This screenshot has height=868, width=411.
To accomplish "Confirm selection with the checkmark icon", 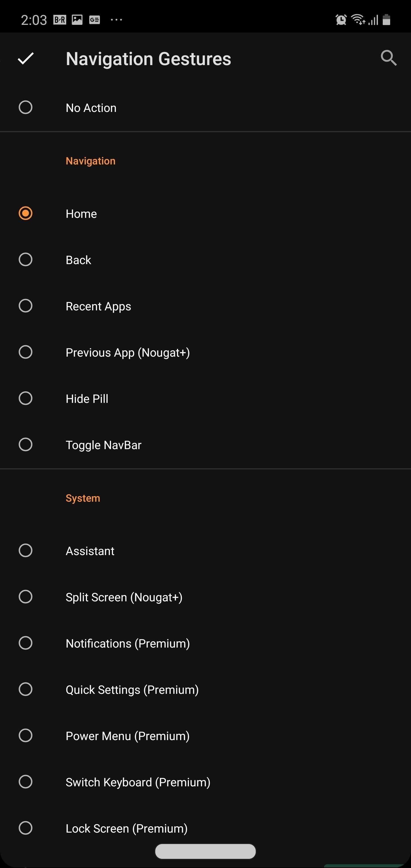I will coord(26,59).
